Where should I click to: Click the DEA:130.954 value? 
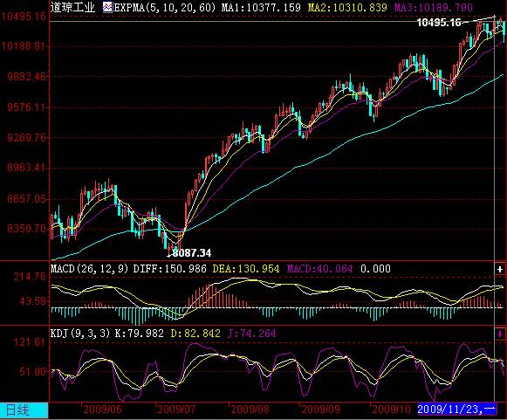point(246,269)
